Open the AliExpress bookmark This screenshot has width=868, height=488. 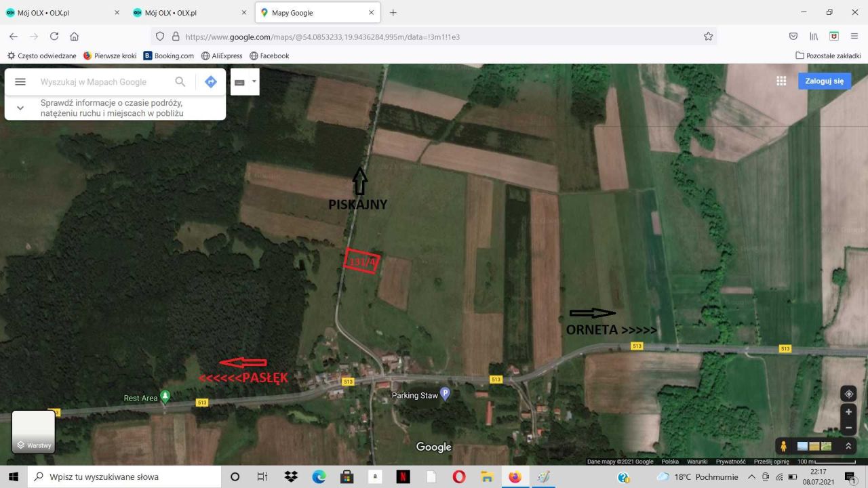(222, 56)
